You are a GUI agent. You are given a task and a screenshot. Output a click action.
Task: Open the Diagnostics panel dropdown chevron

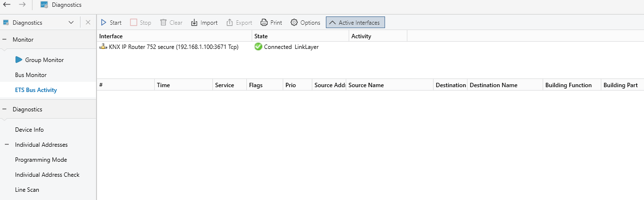click(x=71, y=22)
